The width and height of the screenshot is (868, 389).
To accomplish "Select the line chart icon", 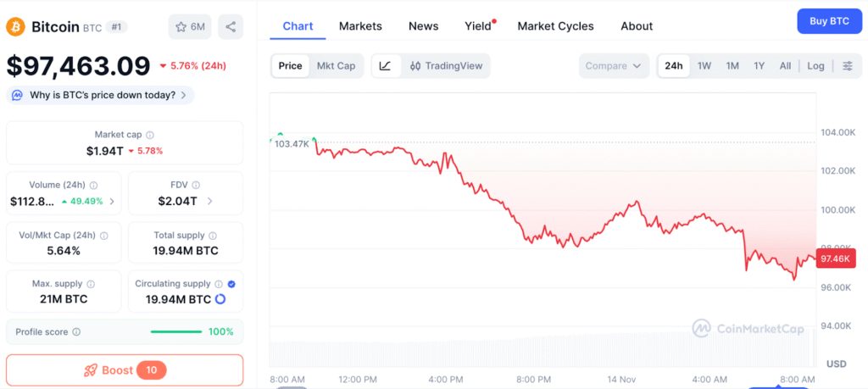I will point(385,66).
